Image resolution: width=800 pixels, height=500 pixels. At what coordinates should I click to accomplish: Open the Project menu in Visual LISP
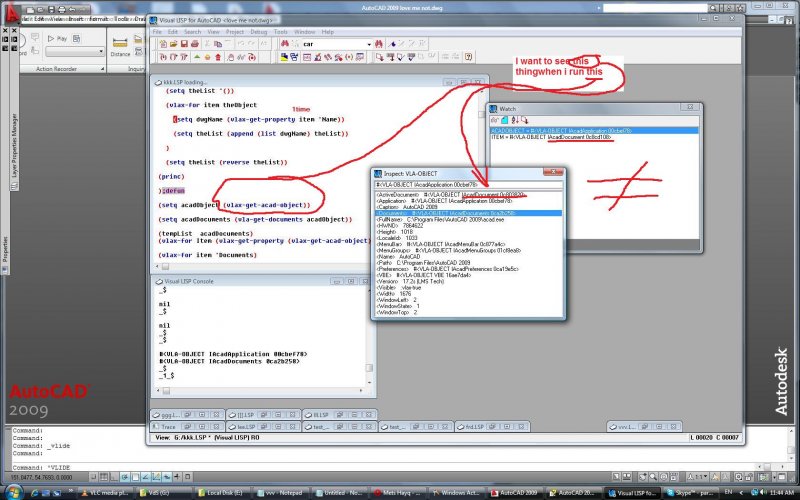[235, 32]
